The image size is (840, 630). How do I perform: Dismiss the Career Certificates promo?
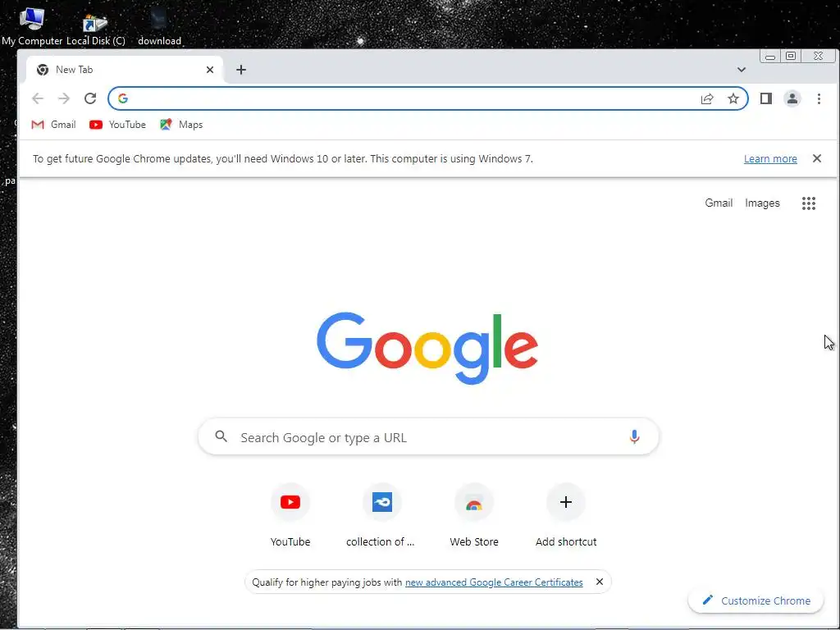600,582
